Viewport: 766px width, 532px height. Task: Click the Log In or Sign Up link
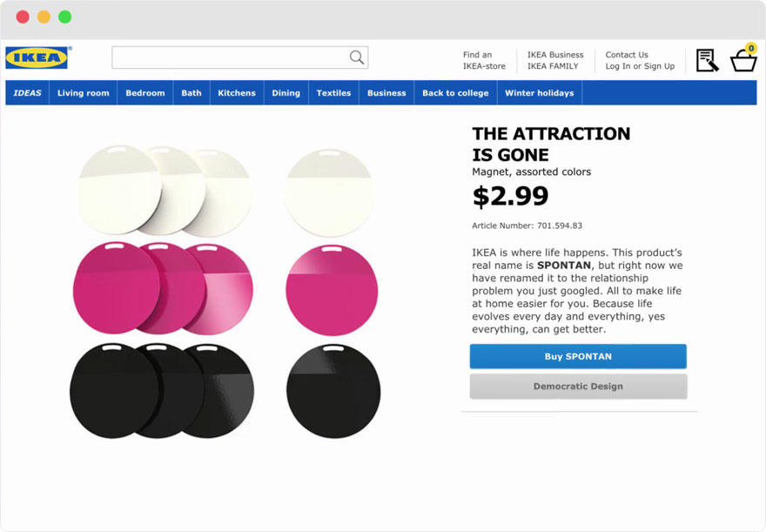click(640, 66)
